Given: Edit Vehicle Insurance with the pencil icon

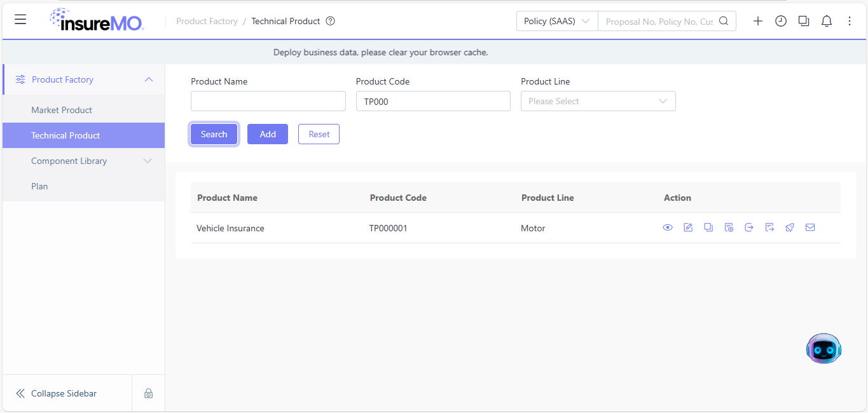Looking at the screenshot, I should [x=688, y=227].
